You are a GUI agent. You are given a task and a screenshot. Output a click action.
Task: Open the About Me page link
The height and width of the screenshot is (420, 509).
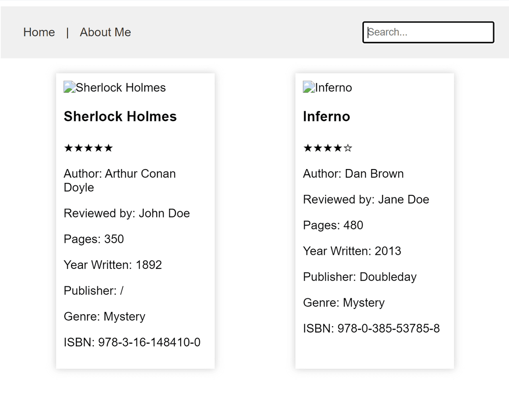105,32
